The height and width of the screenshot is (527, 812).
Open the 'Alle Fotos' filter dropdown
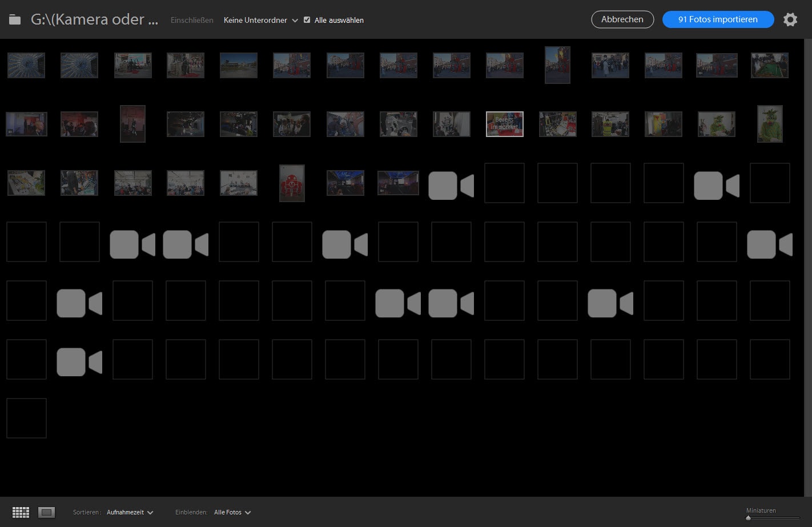point(232,512)
